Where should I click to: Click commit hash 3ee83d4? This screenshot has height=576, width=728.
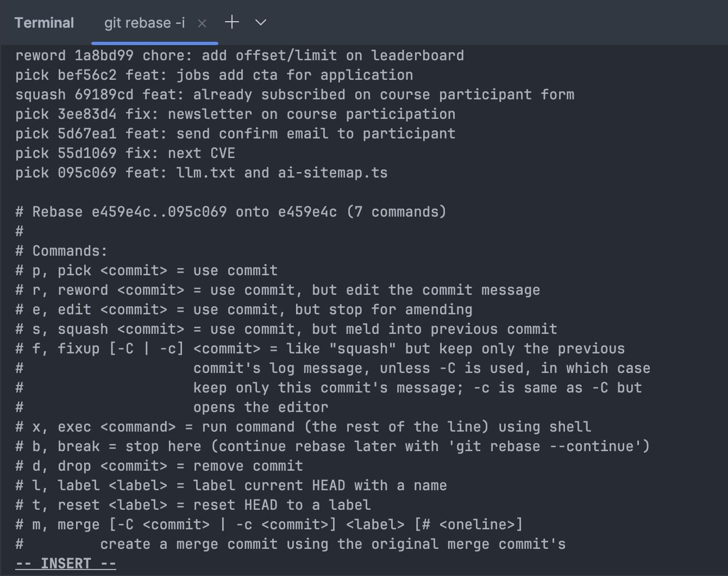(87, 114)
